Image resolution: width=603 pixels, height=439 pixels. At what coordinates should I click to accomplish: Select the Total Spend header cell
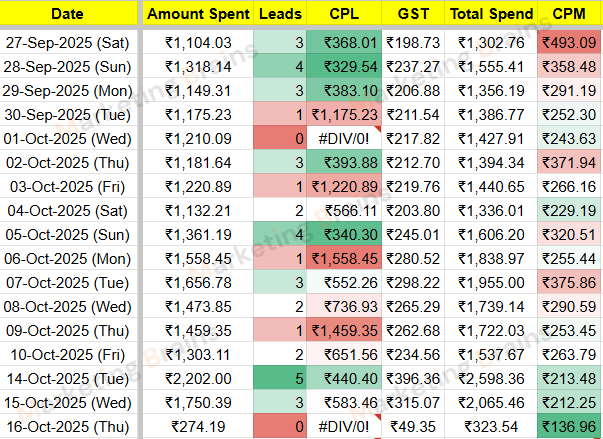[491, 15]
